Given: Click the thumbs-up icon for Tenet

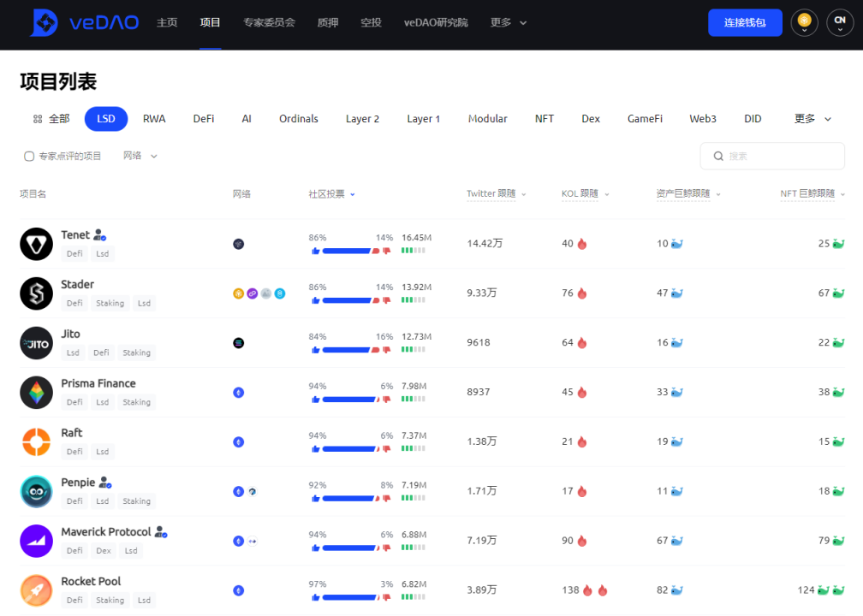Looking at the screenshot, I should [315, 251].
